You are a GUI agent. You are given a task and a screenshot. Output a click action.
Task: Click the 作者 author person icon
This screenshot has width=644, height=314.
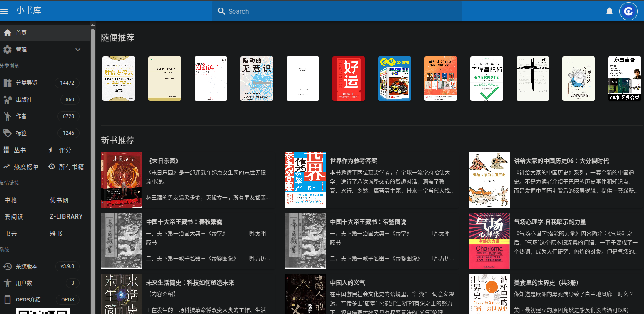point(7,116)
